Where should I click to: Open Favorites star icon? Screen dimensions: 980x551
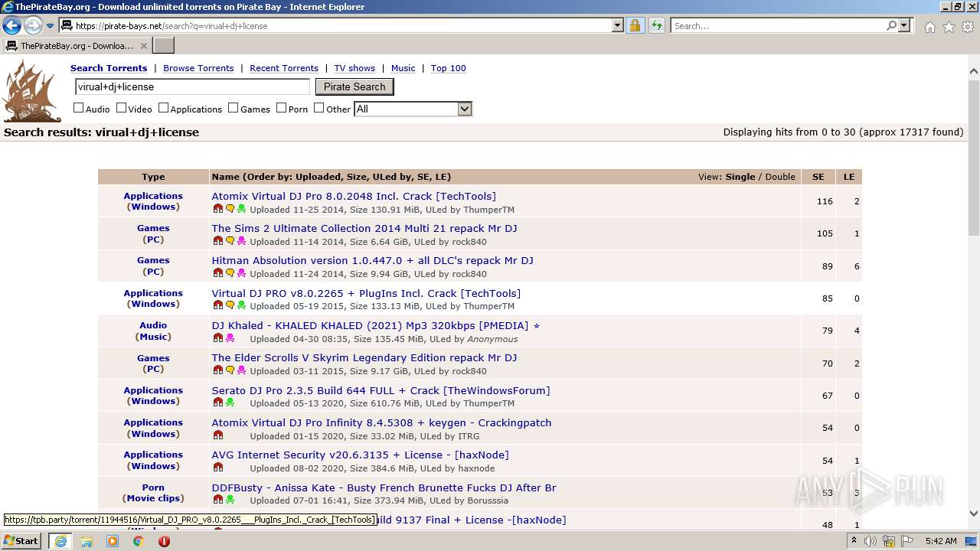(949, 27)
